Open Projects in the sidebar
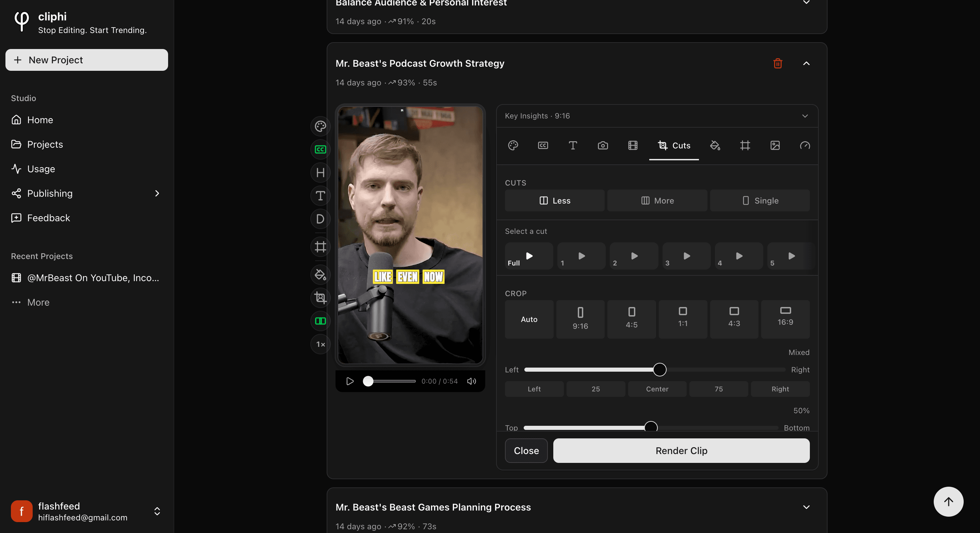Viewport: 980px width, 533px height. (x=87, y=145)
